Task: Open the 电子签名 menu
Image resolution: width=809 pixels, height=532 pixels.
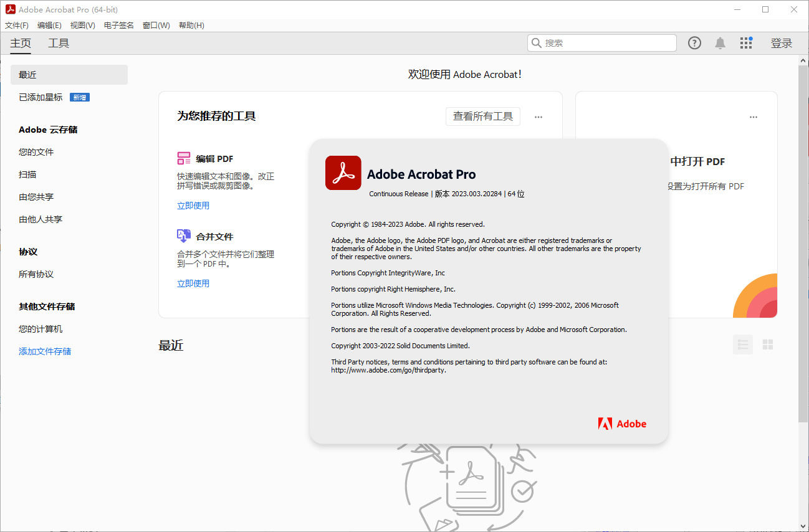Action: pos(119,26)
